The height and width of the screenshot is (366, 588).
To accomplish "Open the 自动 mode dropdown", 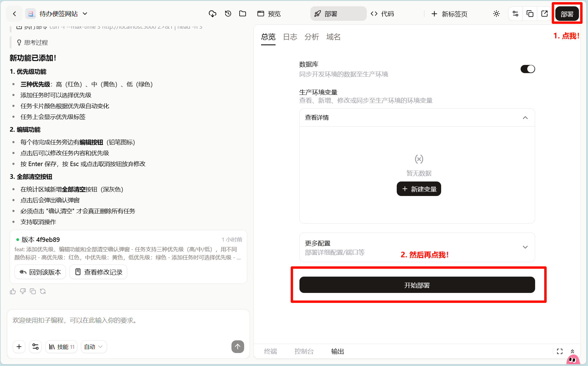I will pos(94,347).
